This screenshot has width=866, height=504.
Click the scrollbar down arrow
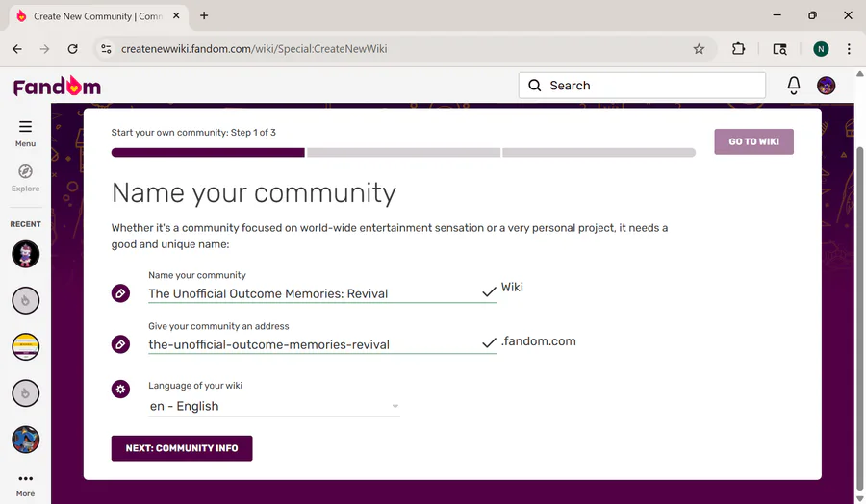(x=860, y=498)
